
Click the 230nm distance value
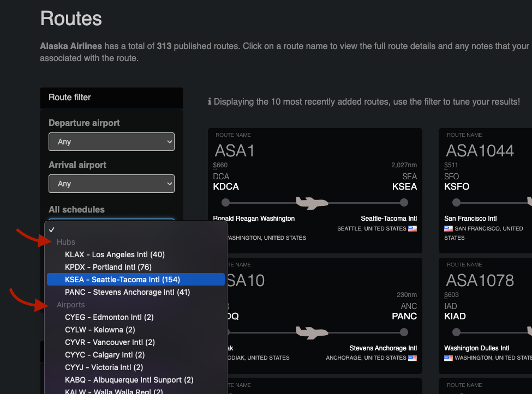point(407,295)
